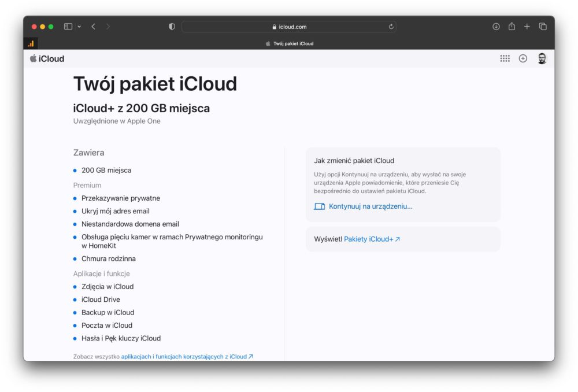
Task: Close the Safari window
Action: click(34, 27)
